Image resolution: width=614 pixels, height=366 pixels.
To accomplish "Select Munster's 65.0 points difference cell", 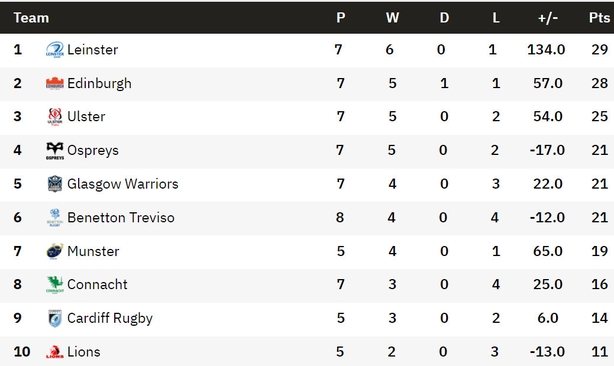I will coord(547,251).
